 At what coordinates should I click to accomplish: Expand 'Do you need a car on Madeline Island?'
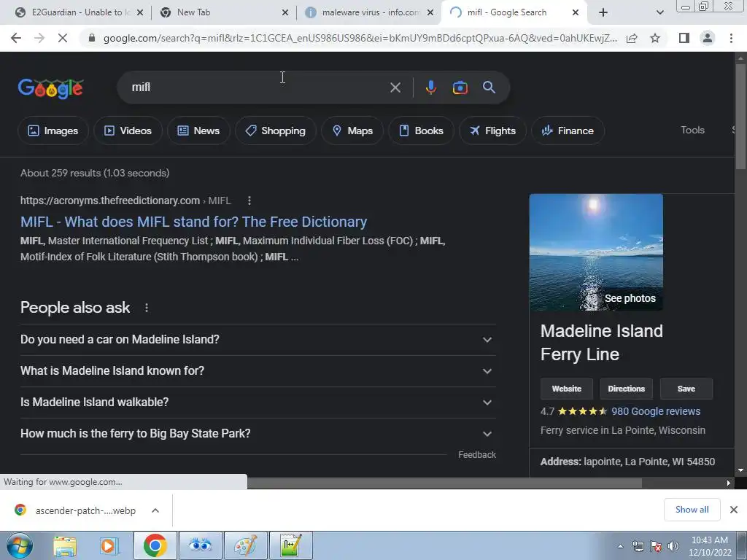[x=258, y=340]
